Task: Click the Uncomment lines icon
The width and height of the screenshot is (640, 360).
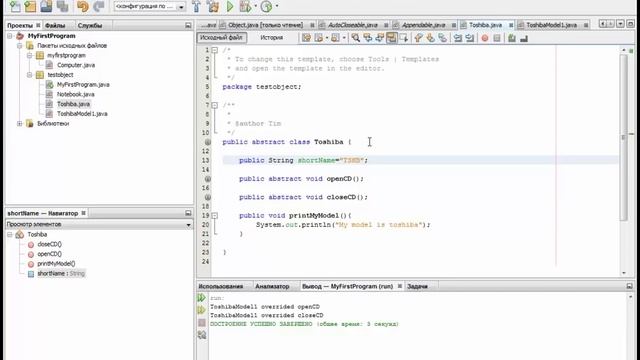Action: coord(524,38)
